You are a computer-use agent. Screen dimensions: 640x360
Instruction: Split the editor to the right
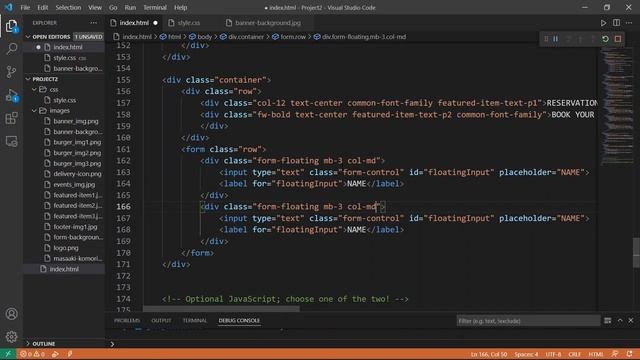[616, 23]
